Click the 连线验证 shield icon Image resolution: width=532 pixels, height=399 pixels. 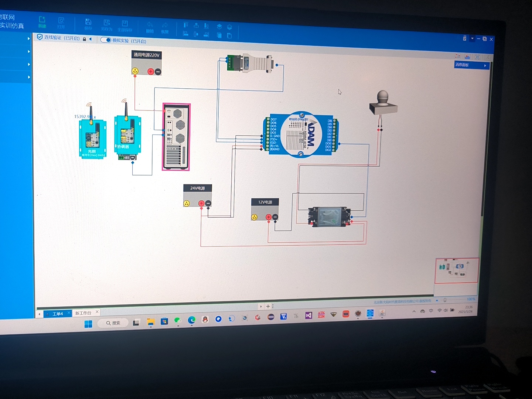point(40,37)
